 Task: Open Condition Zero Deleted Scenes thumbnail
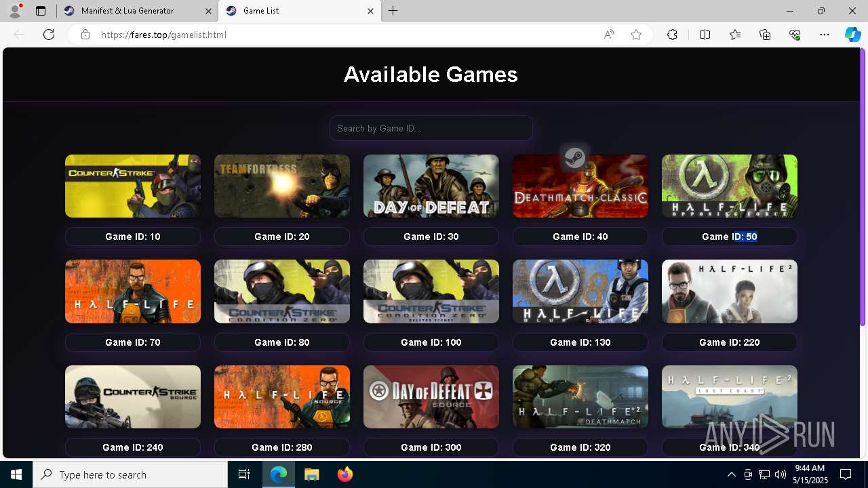click(431, 291)
